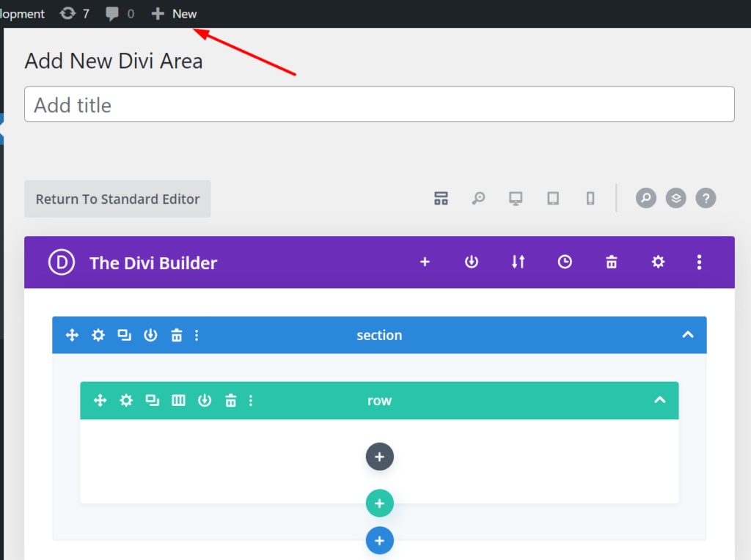751x560 pixels.
Task: Open the New content menu in admin bar
Action: click(175, 14)
